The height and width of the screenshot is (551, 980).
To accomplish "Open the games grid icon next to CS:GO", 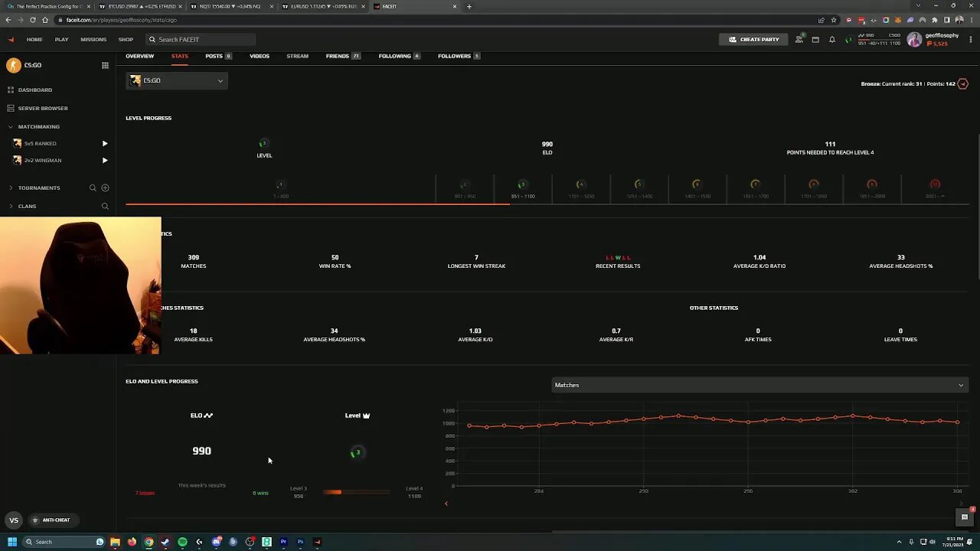I will [x=105, y=65].
